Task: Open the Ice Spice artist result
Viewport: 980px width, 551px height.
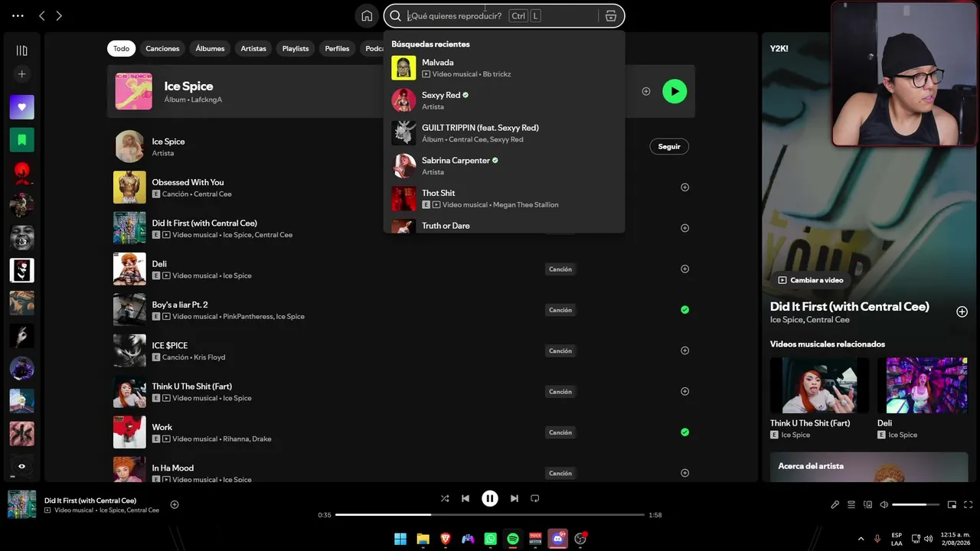Action: tap(168, 142)
